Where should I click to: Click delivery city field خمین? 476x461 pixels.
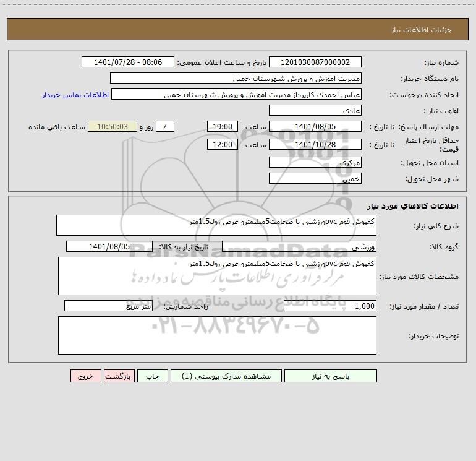(x=315, y=178)
